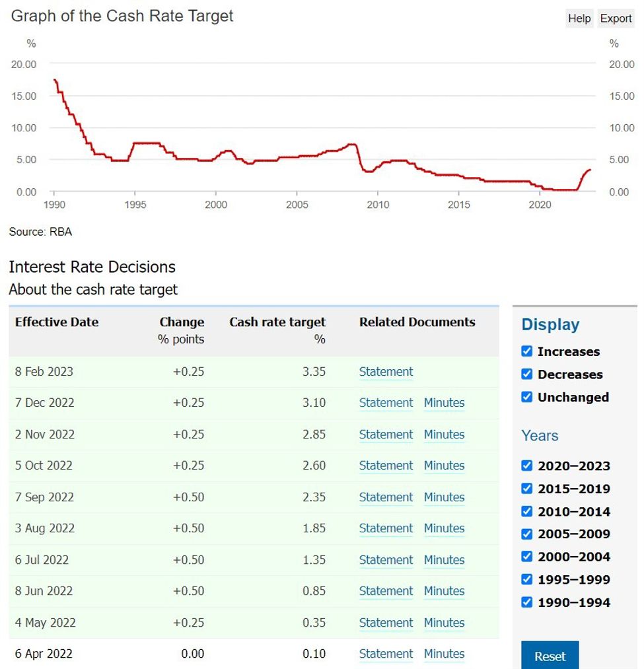
Task: Toggle the 2005–2009 years checkbox
Action: pos(526,534)
